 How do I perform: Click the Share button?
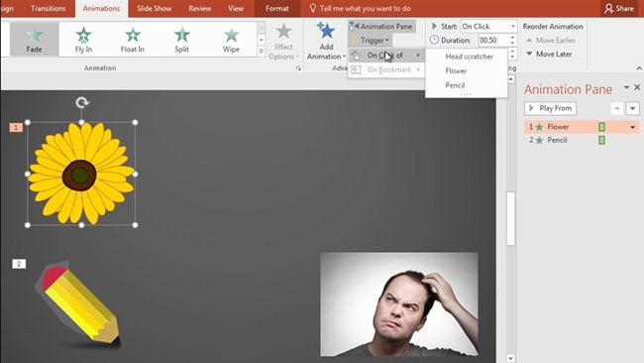click(620, 8)
